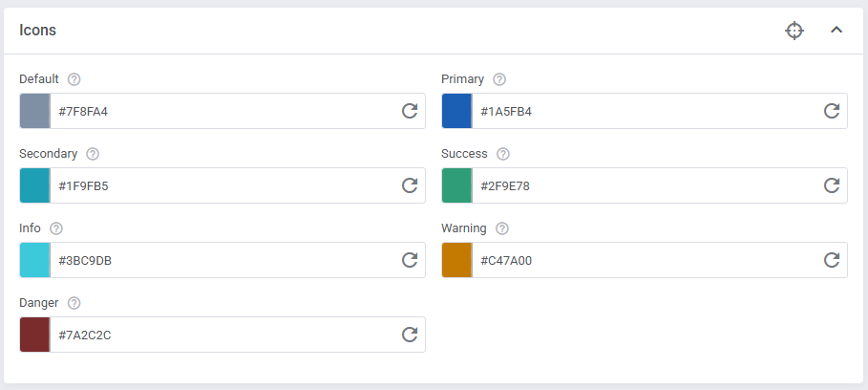The height and width of the screenshot is (390, 868).
Task: Pick the Warning orange color swatch
Action: (x=456, y=260)
